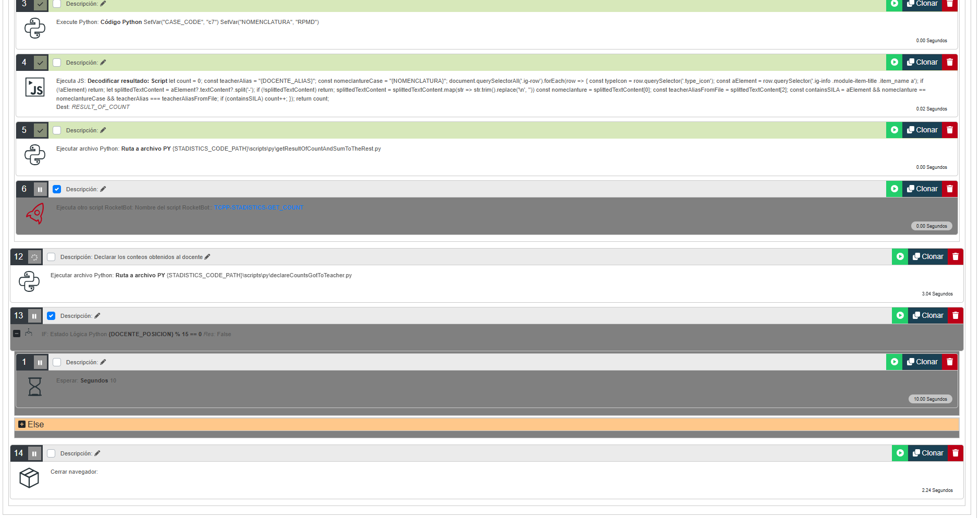This screenshot has width=980, height=518.
Task: Click the RocketBot rocket icon in step 6
Action: pos(35,214)
